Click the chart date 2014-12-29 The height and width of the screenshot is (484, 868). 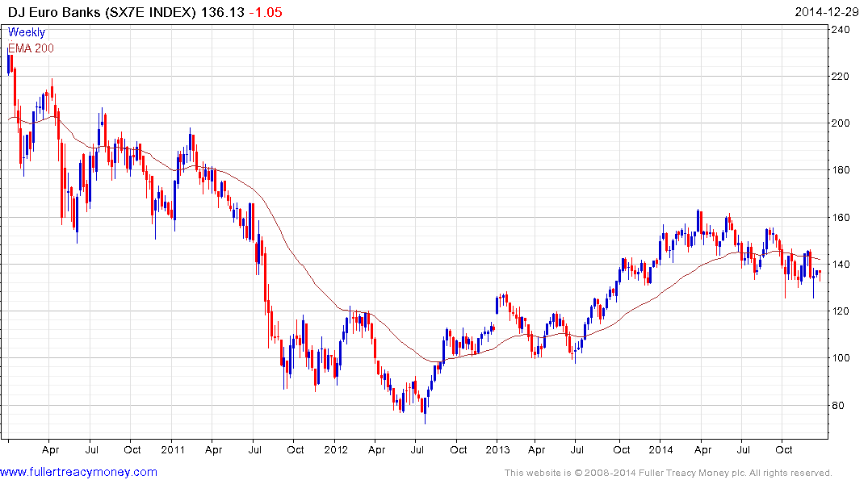(827, 12)
